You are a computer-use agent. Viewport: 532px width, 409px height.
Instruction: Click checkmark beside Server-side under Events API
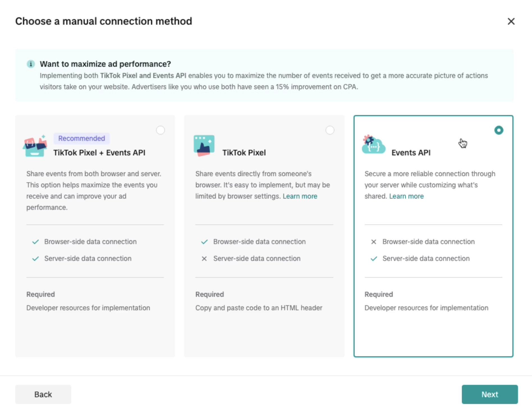pyautogui.click(x=374, y=259)
